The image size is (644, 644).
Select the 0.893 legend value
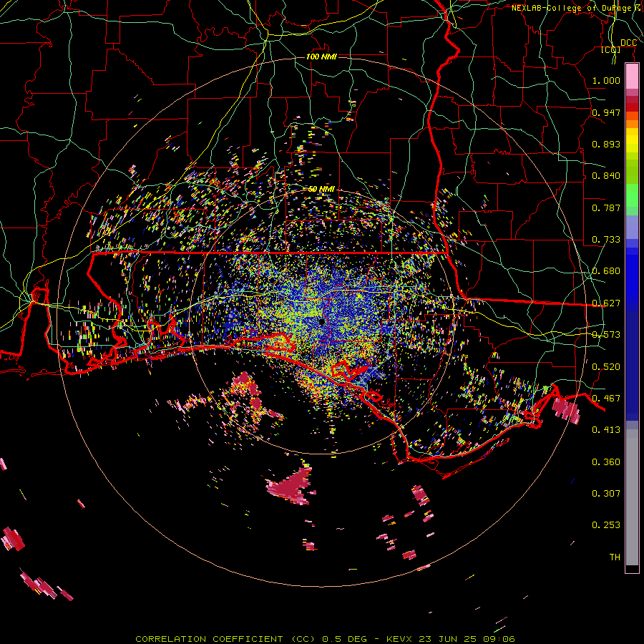[606, 144]
